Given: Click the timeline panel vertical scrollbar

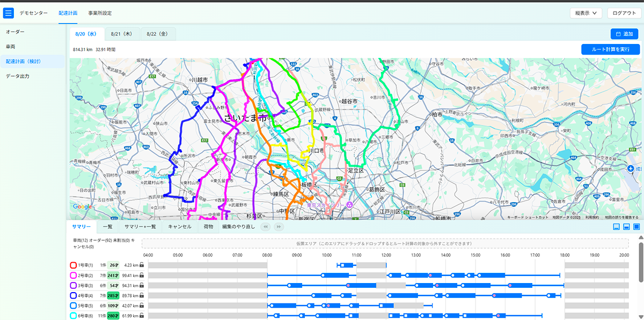Looking at the screenshot, I should pos(640,263).
